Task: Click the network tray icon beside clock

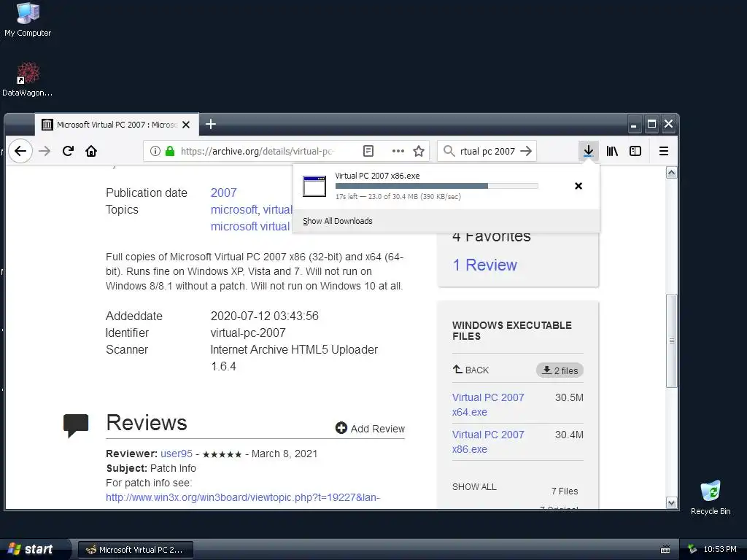Action: click(692, 549)
